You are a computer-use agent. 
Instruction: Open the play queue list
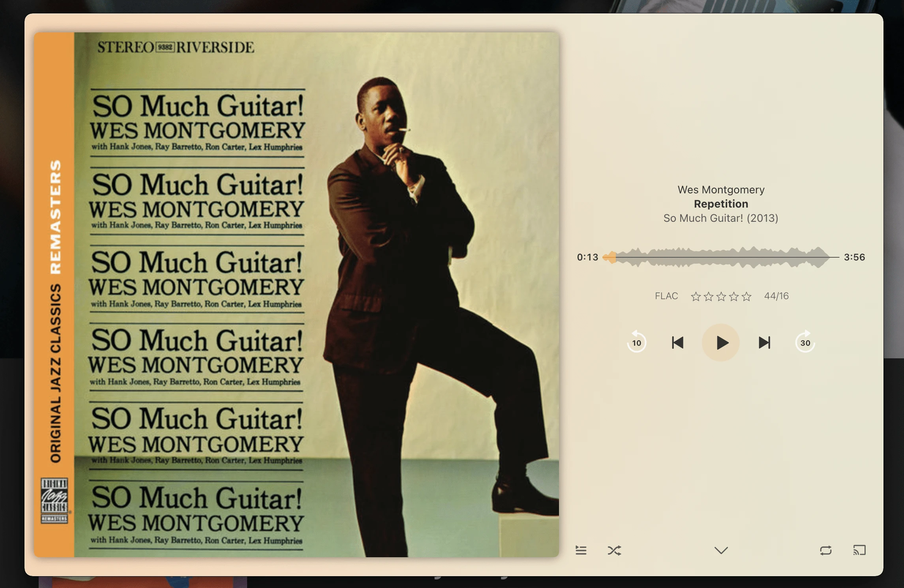tap(581, 550)
